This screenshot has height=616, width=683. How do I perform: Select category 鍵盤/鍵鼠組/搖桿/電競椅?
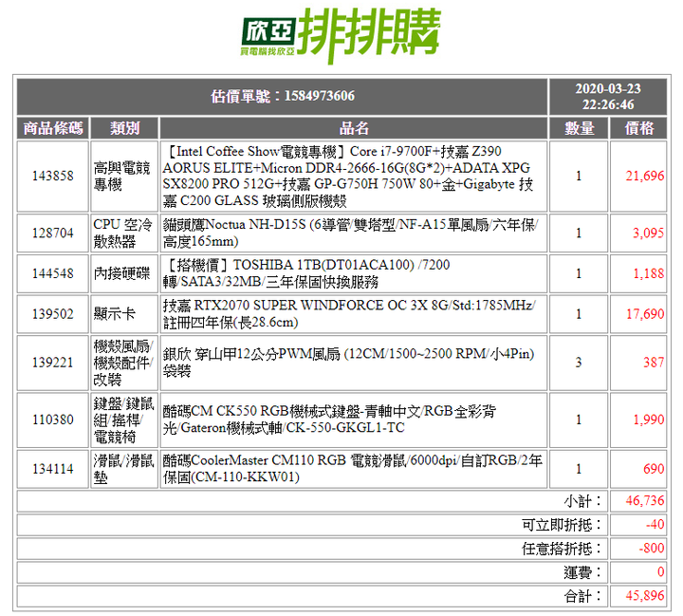(x=124, y=420)
